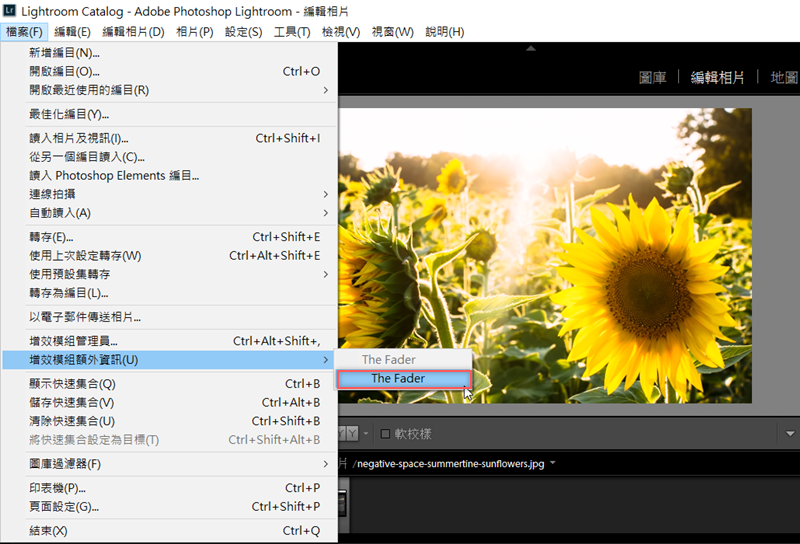Click the Lightroom Lr app icon in title bar
800x544 pixels.
point(10,10)
